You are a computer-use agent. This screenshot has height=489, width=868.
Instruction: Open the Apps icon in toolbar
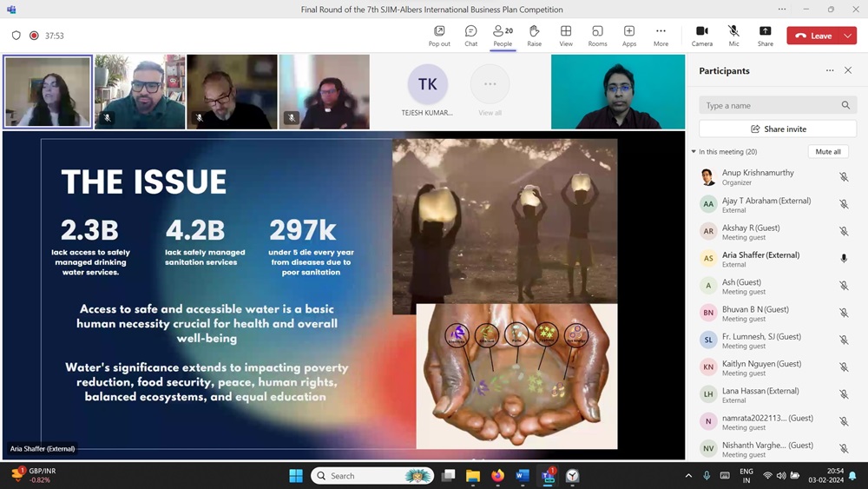point(629,36)
